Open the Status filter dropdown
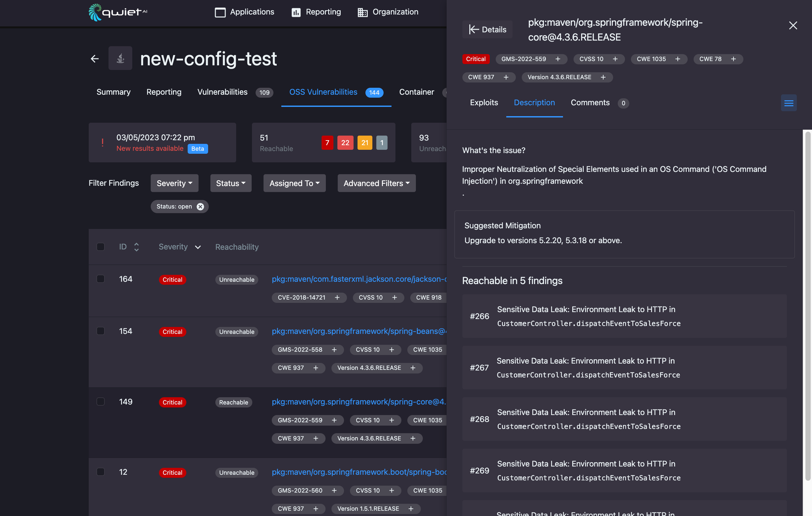Image resolution: width=812 pixels, height=516 pixels. (x=231, y=183)
